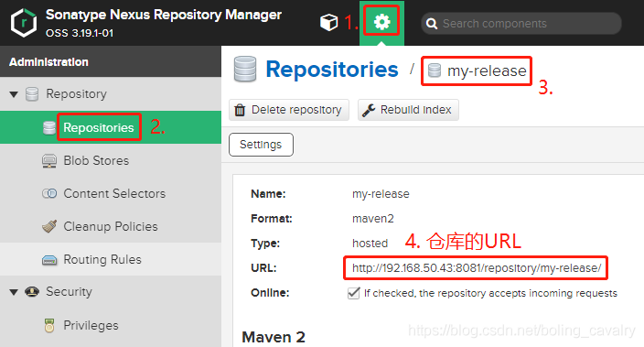
Task: Click in the Search components field
Action: [521, 24]
